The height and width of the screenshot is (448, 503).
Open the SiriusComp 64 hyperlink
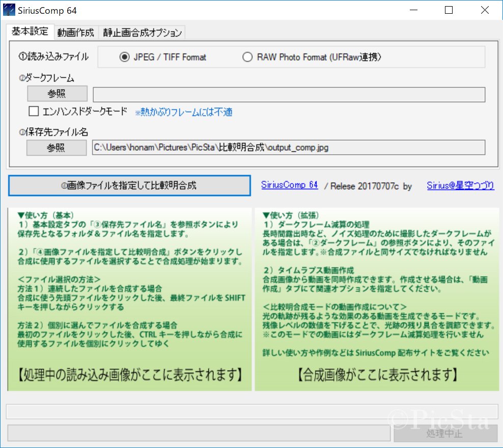pyautogui.click(x=289, y=185)
